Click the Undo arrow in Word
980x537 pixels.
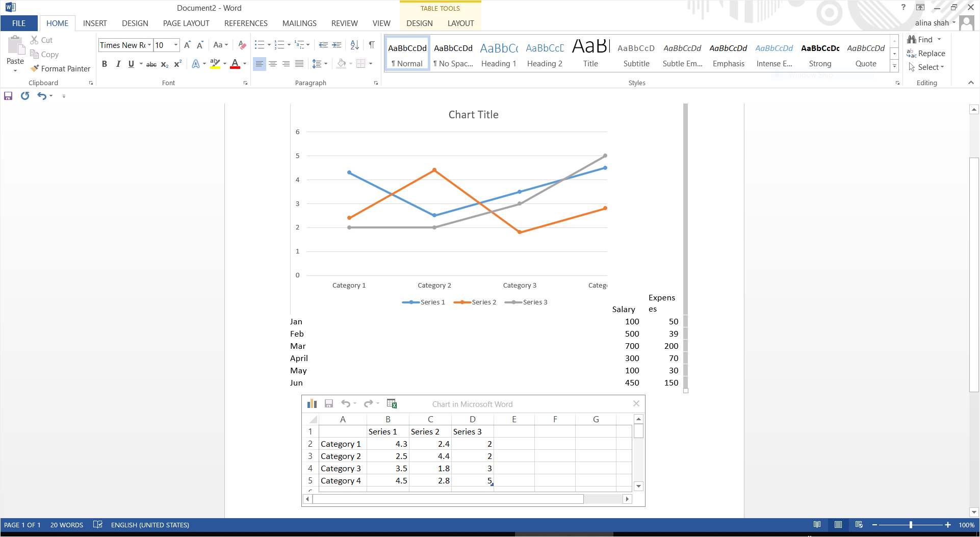point(42,96)
